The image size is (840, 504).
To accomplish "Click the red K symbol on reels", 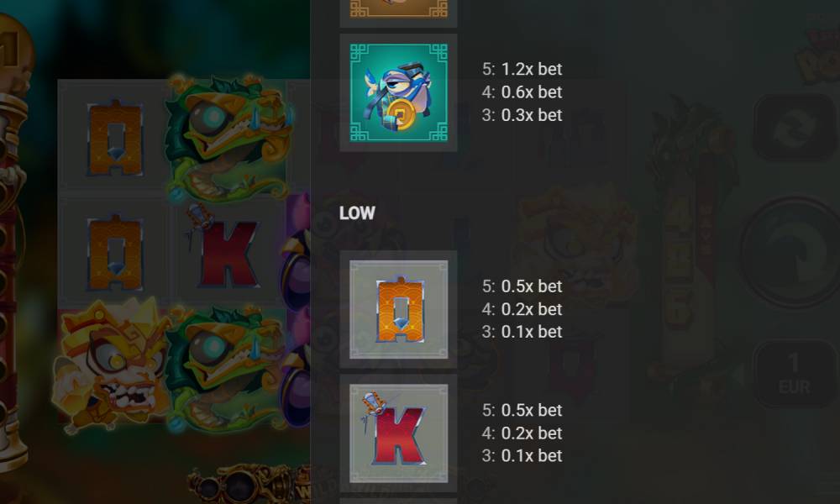I will click(x=223, y=248).
